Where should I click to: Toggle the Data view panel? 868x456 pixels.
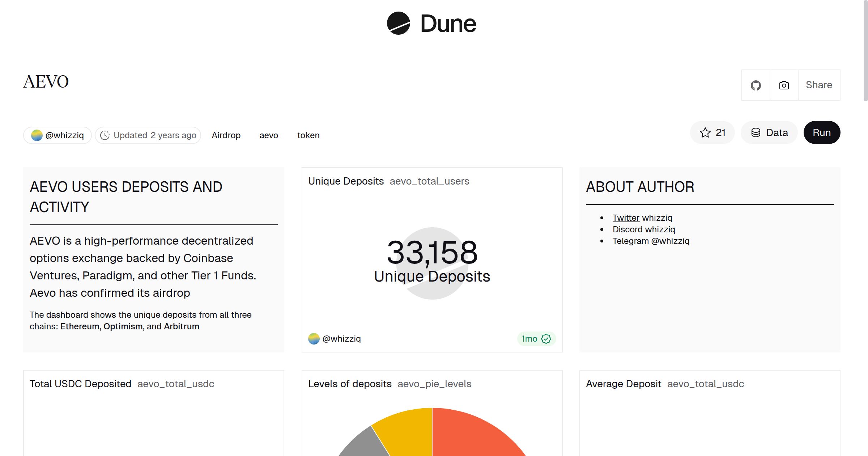(769, 132)
